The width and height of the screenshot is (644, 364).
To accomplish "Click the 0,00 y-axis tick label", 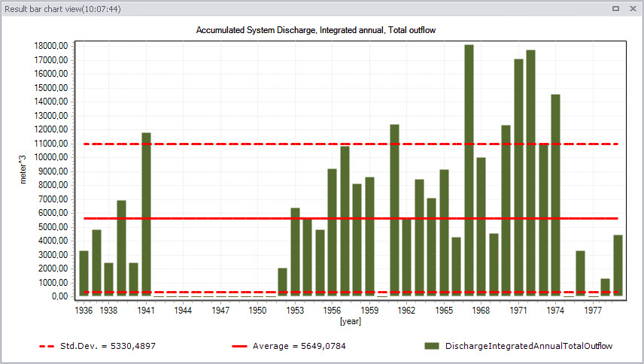I will (60, 296).
